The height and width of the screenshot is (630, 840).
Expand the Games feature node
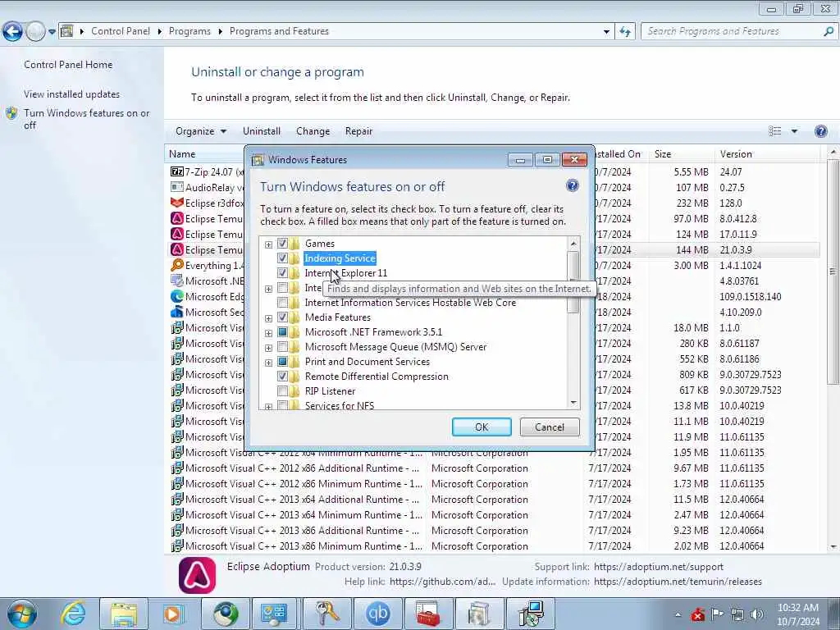[x=268, y=244]
